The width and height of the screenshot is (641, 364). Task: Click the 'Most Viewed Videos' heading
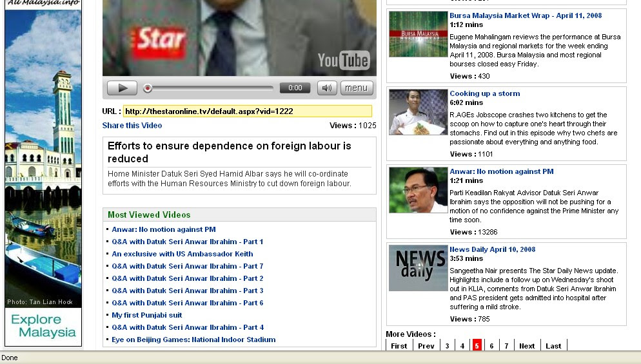click(x=149, y=215)
